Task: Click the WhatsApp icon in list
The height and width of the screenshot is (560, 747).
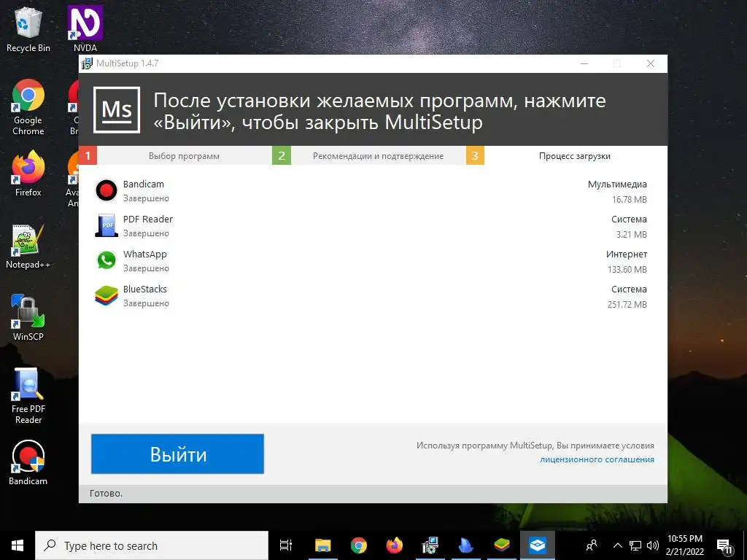Action: click(107, 260)
